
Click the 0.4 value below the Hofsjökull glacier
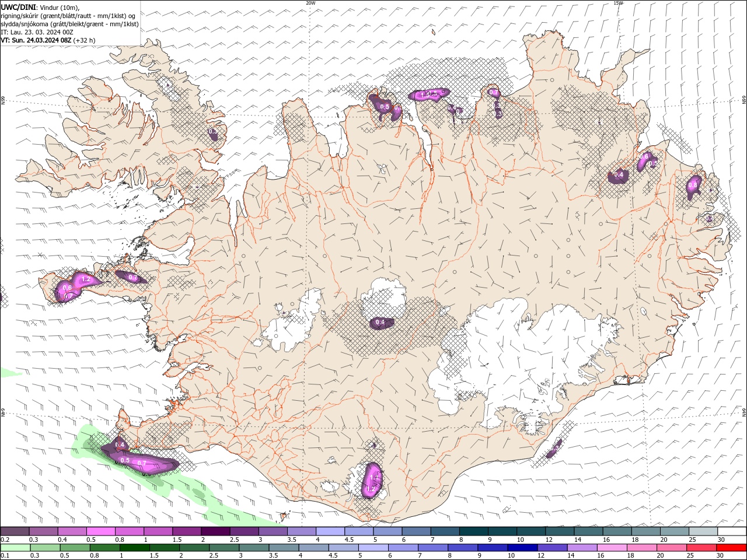tap(380, 322)
